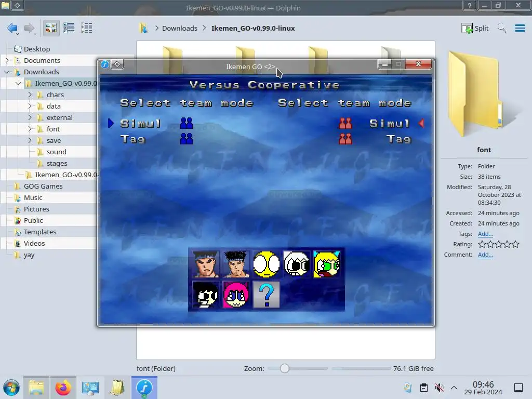The width and height of the screenshot is (532, 399).
Task: Open Dolphin search magnifier
Action: point(502,28)
